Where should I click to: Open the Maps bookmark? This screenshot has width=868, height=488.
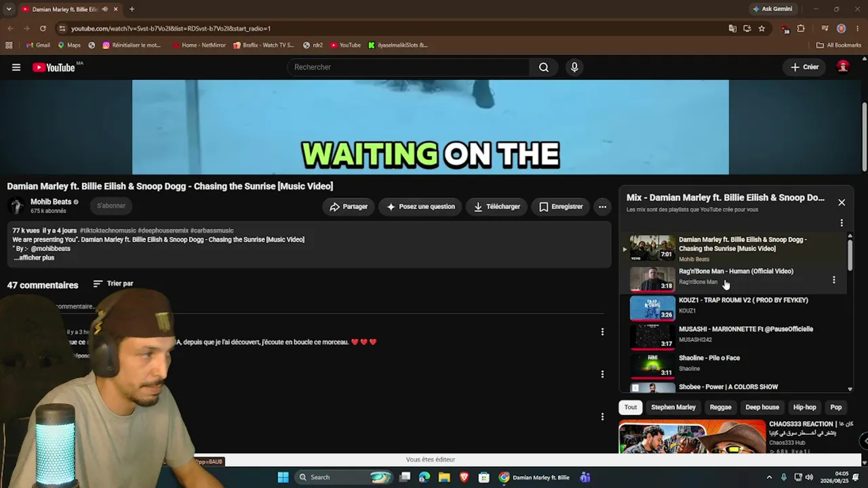pos(69,45)
